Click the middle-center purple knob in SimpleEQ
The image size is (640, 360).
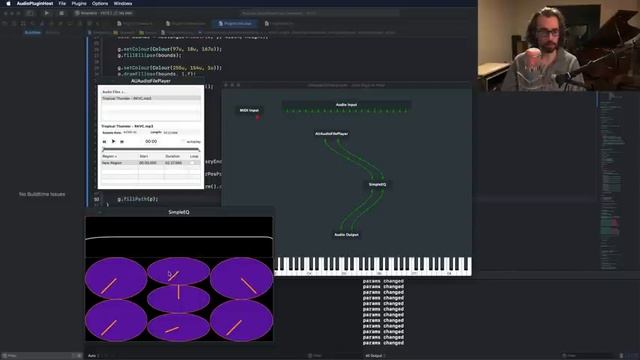tap(178, 299)
